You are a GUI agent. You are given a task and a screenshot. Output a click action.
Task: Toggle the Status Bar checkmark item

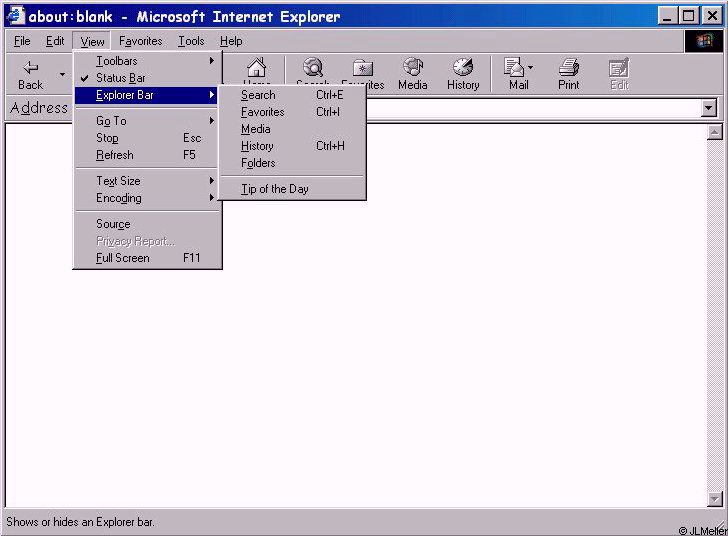pyautogui.click(x=147, y=78)
